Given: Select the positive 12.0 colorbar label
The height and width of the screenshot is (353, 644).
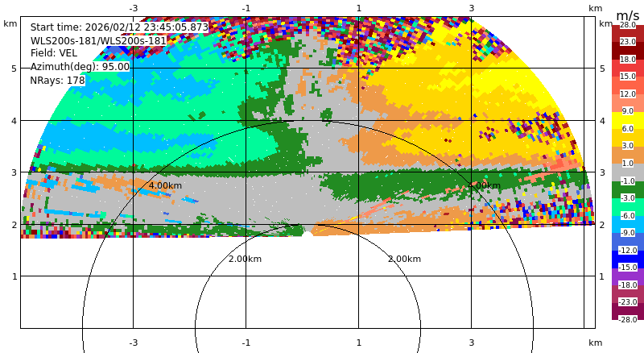Looking at the screenshot, I should [628, 93].
